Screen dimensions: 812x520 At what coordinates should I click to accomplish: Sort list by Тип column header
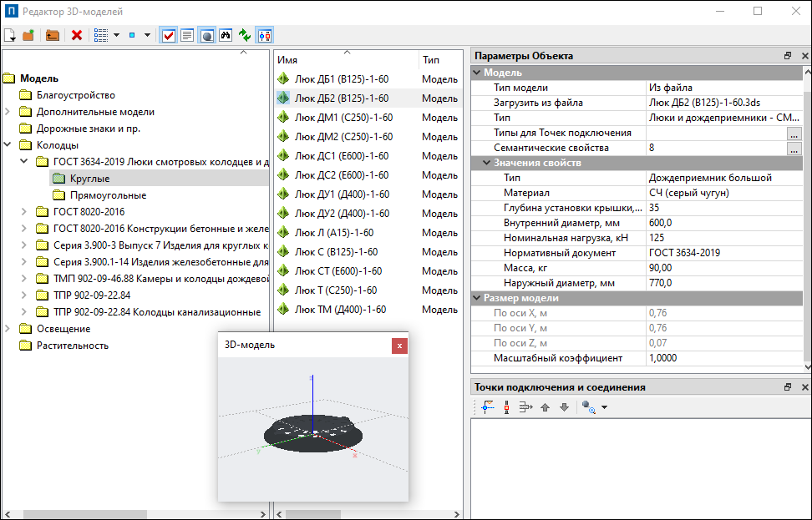(440, 60)
